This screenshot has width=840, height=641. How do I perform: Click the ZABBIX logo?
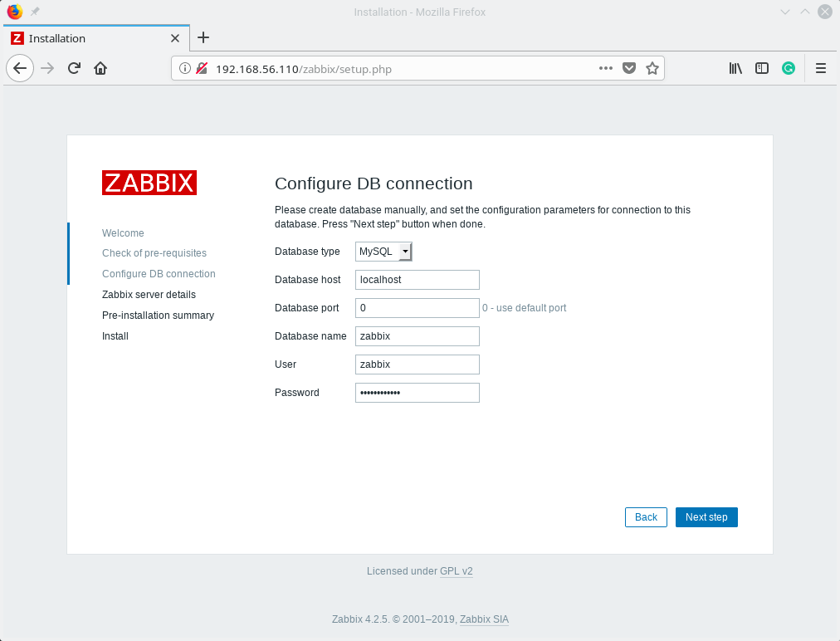tap(149, 183)
